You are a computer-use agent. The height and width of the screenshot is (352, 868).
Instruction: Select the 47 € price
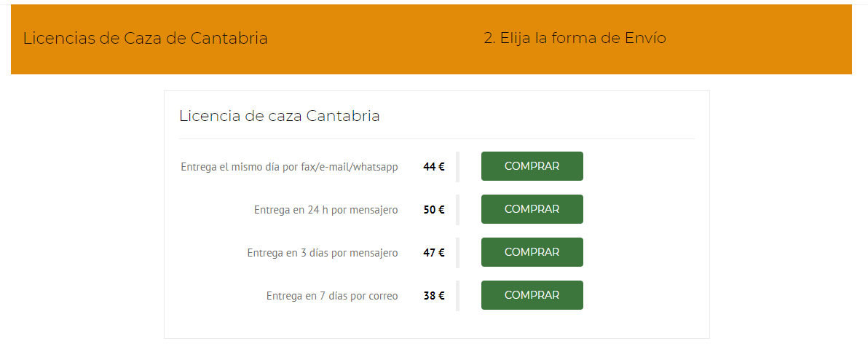[433, 253]
